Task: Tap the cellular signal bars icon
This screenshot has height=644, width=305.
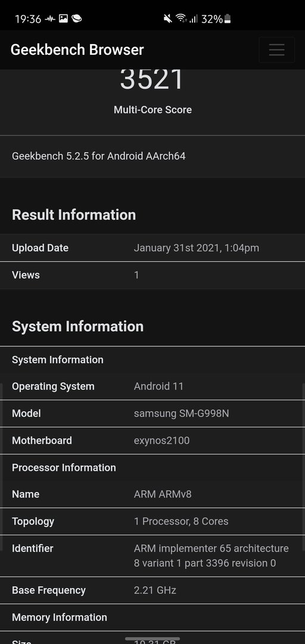Action: pos(194,18)
